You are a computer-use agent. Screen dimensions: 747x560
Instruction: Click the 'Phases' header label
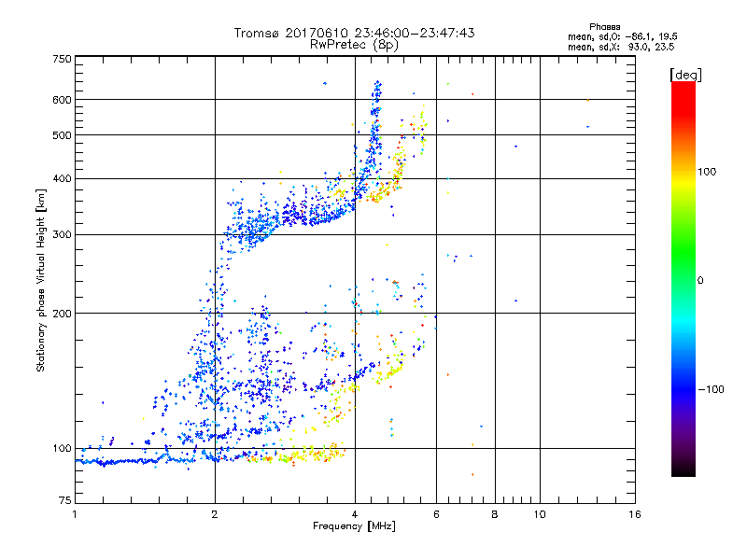(x=604, y=27)
